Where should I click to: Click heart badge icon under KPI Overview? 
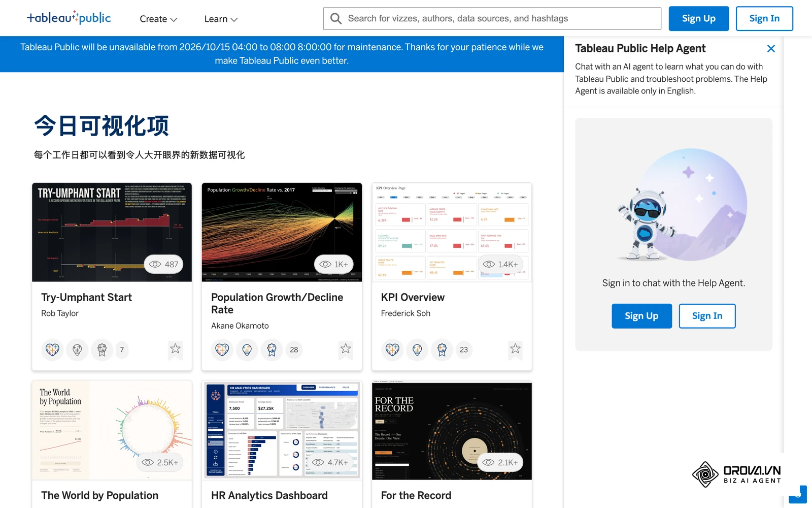392,350
